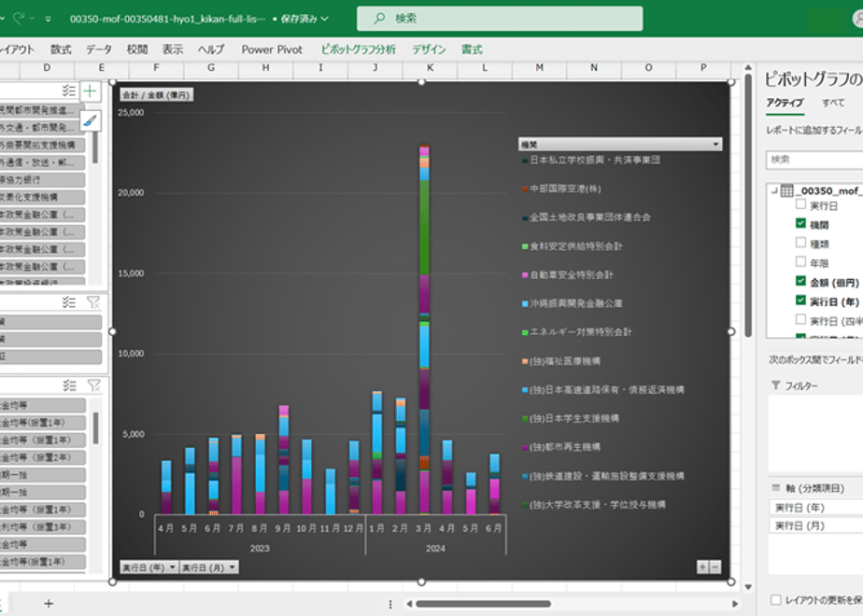Click the chart elements plus button

(91, 91)
